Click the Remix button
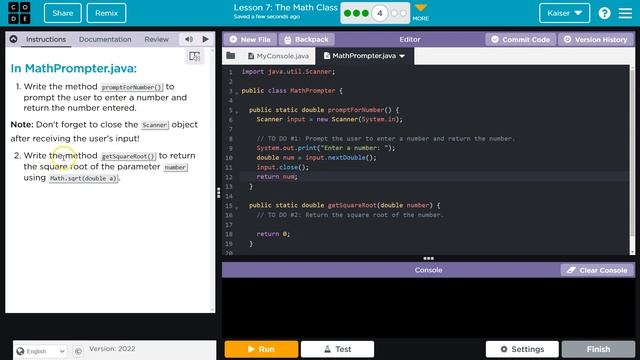Viewport: 640px width, 360px height. [107, 13]
